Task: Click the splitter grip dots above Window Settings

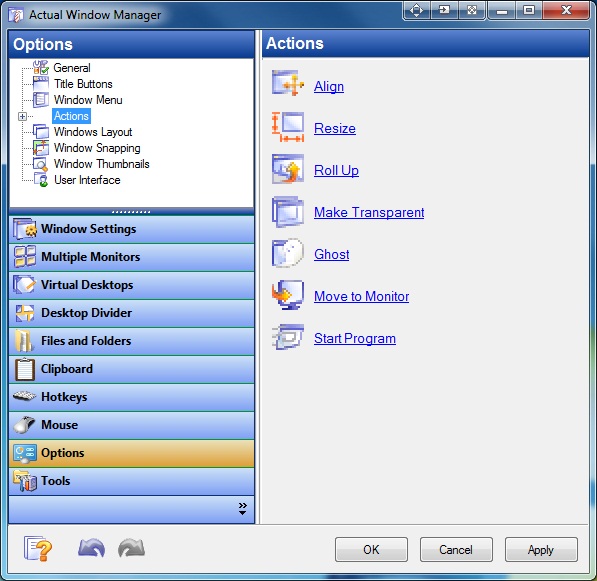Action: [131, 211]
